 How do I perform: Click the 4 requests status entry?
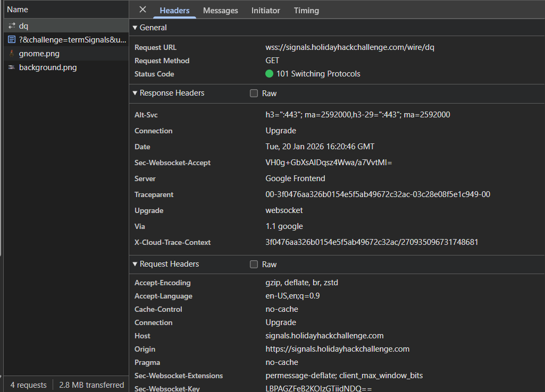click(x=29, y=385)
